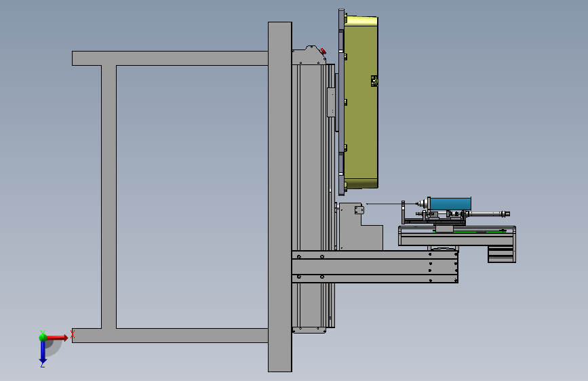Viewport: 588px width, 381px height.
Task: Select the small gray carriage block on the actuator
Action: click(331, 102)
